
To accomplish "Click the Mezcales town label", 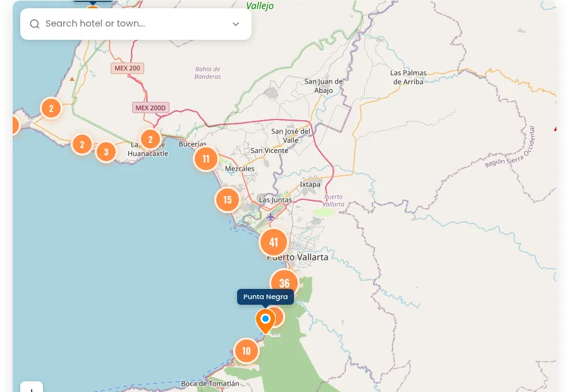I will coord(240,169).
